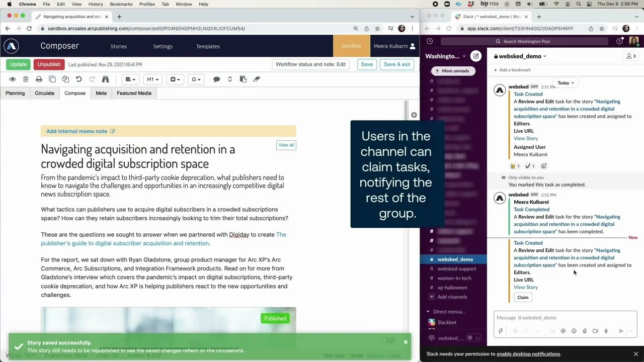Click the copy story icon in Composer toolbar

(52, 79)
